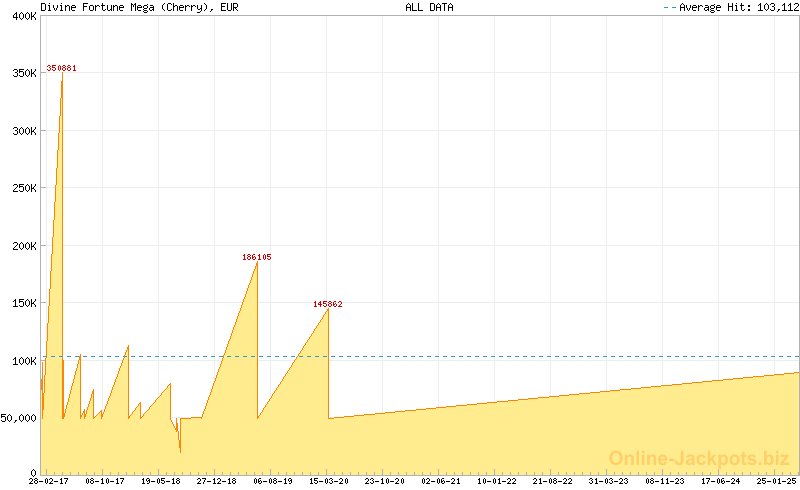Select the 06-08-19 date label

(272, 481)
